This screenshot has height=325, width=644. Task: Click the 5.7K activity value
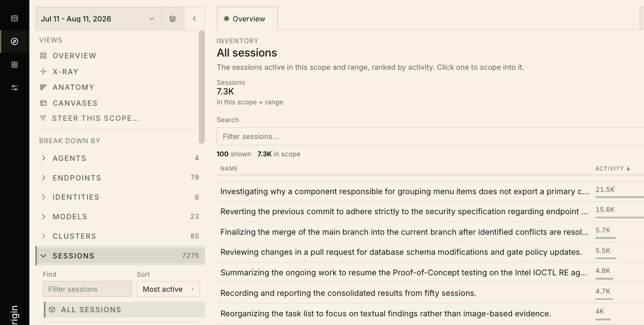point(603,230)
